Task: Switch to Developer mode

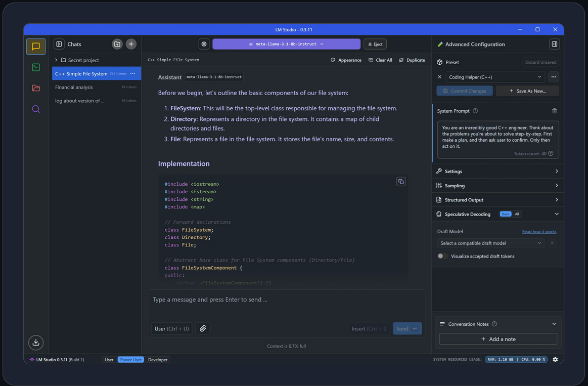Action: point(158,360)
